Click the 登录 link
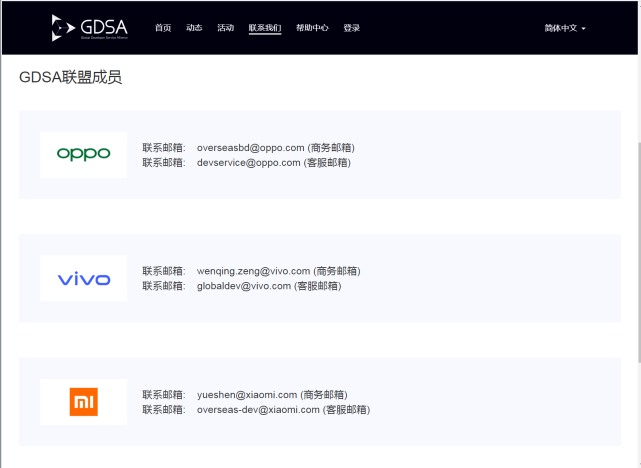This screenshot has width=641, height=468. 352,28
